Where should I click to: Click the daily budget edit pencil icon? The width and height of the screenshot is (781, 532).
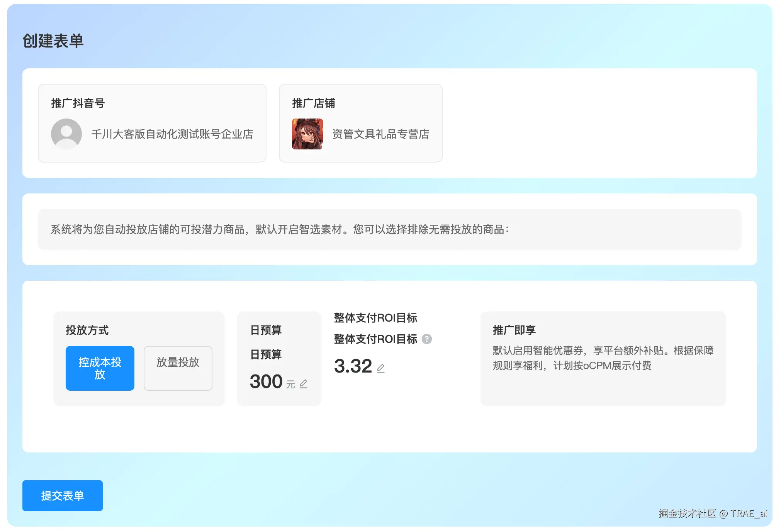pos(304,383)
